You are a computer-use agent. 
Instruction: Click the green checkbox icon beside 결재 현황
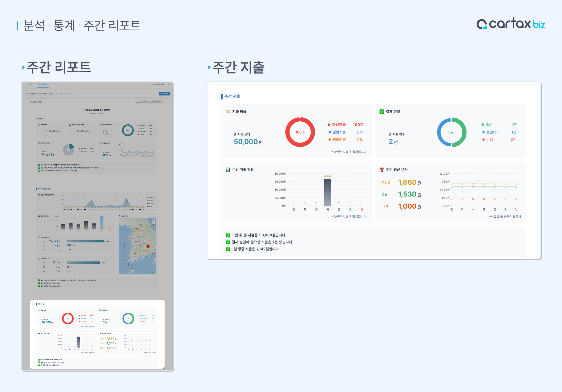pyautogui.click(x=382, y=112)
